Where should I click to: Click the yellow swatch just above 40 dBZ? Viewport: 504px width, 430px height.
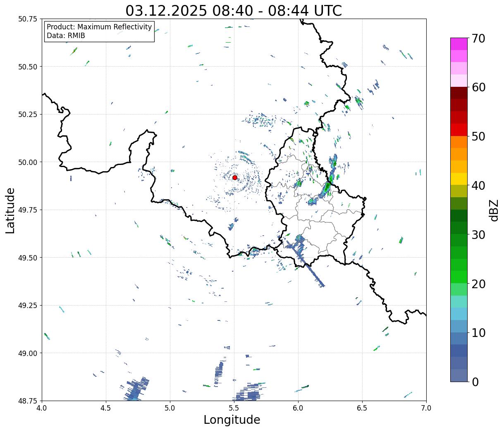click(x=459, y=179)
